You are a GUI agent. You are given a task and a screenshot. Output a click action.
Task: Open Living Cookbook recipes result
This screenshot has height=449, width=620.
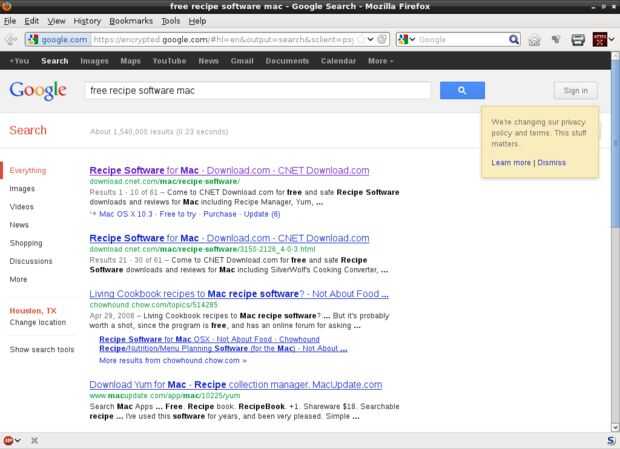[x=239, y=294]
